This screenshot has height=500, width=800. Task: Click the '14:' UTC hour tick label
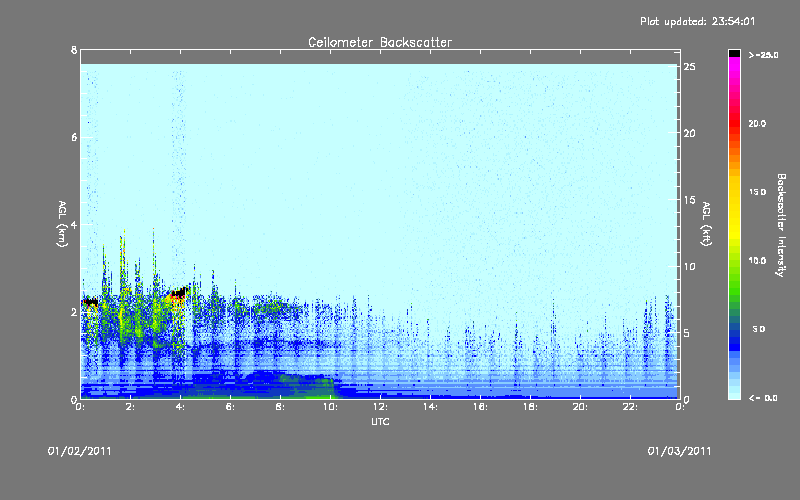click(x=430, y=407)
